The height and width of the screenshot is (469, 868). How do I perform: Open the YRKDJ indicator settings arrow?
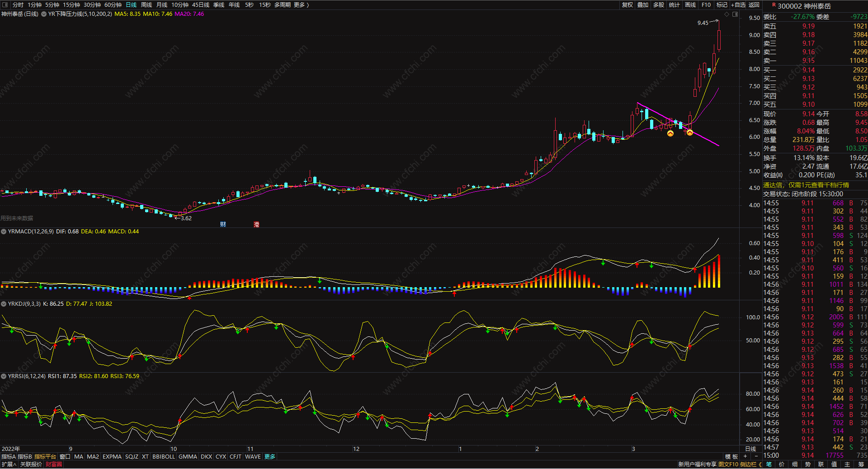tap(4, 304)
